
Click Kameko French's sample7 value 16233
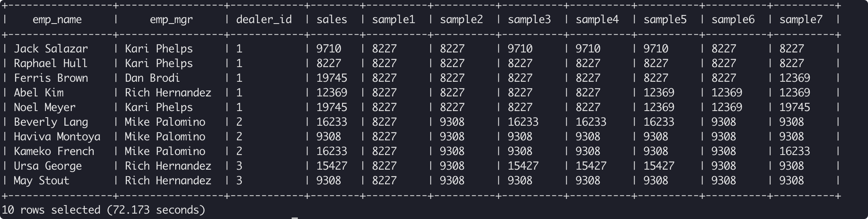[795, 151]
